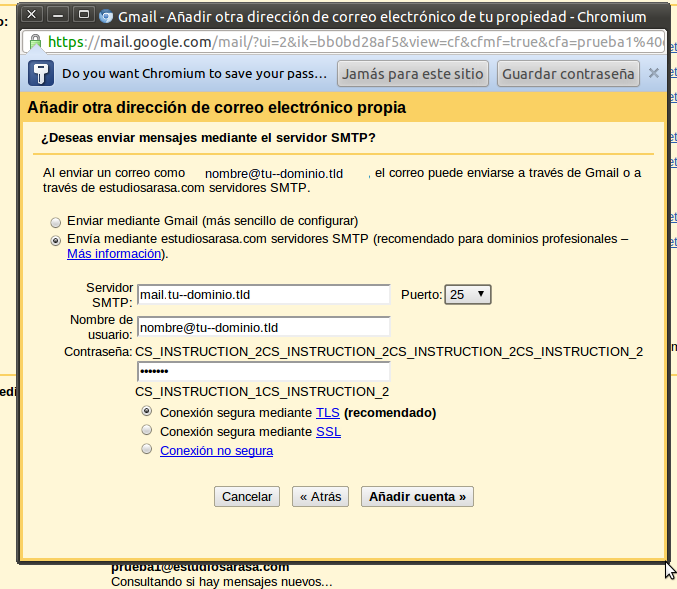Select the TLS secure connection radio
The width and height of the screenshot is (677, 589).
pyautogui.click(x=147, y=412)
